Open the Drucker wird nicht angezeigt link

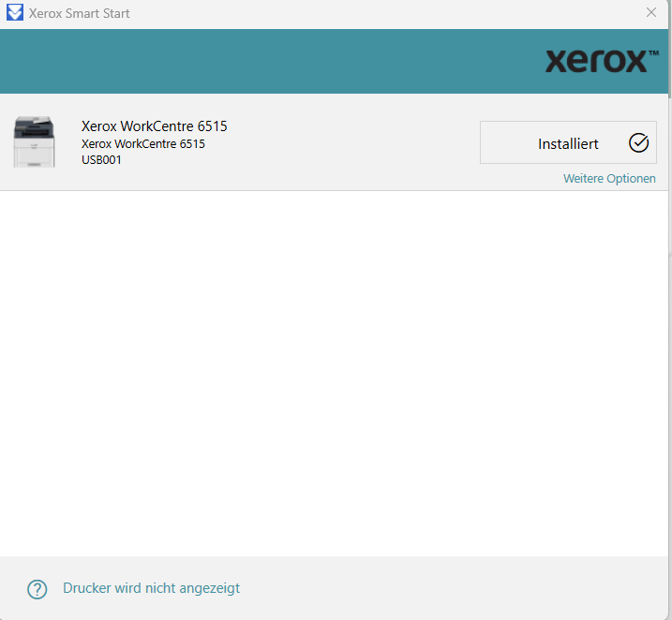tap(151, 588)
